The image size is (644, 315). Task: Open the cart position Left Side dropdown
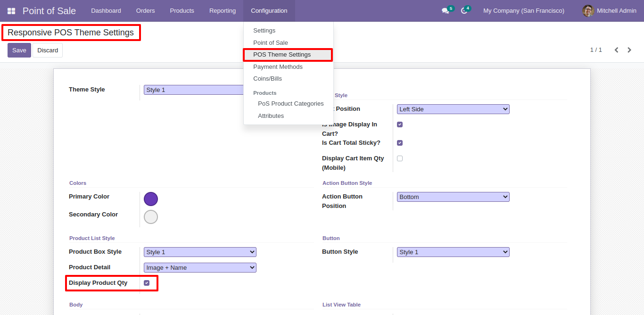point(453,109)
